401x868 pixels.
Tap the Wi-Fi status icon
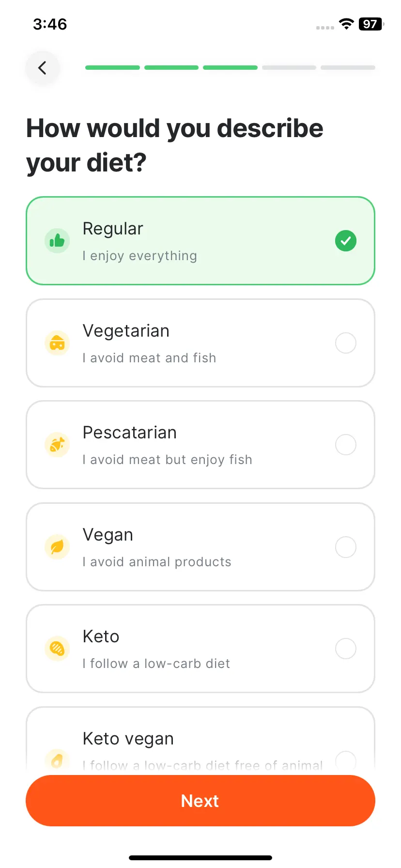[346, 24]
